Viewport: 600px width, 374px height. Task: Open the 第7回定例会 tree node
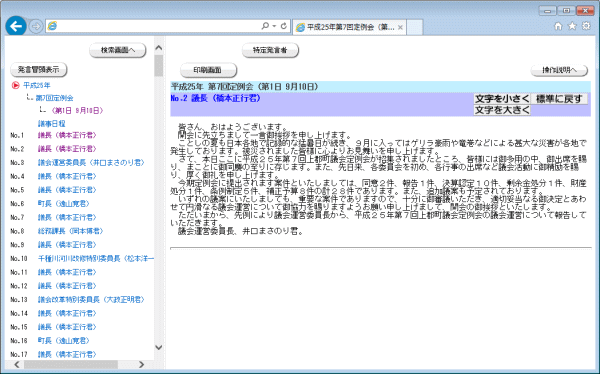point(54,98)
